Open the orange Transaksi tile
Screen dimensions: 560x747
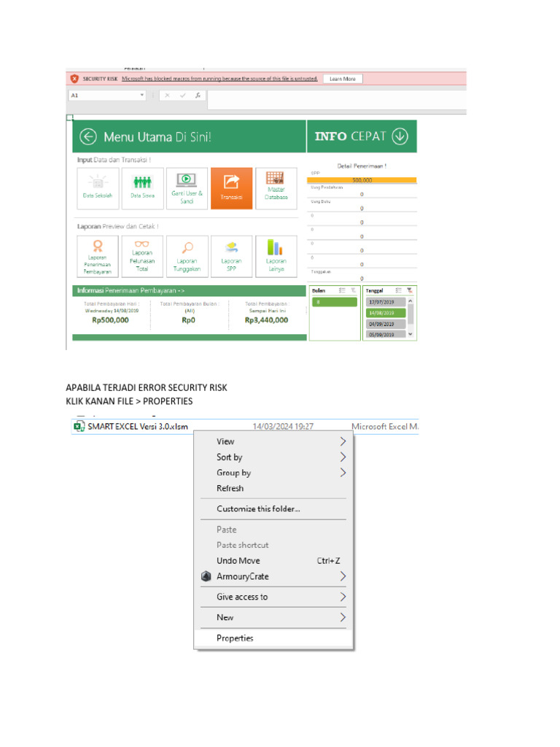pos(231,189)
